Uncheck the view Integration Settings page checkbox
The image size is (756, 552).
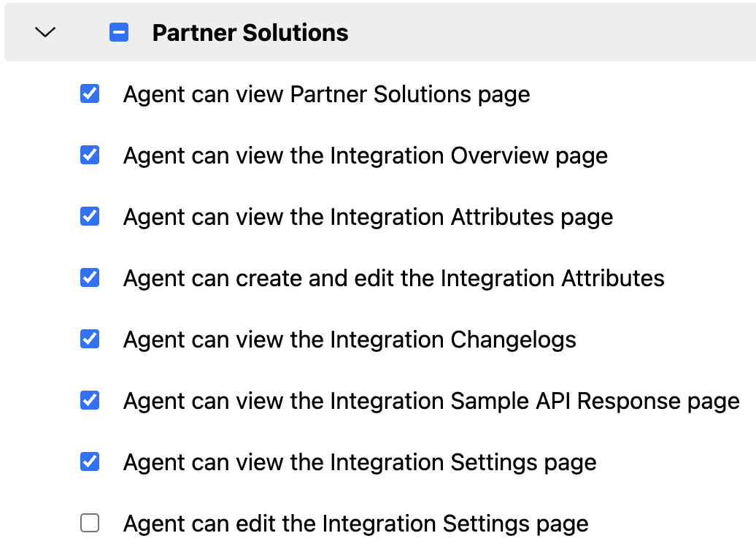[90, 461]
